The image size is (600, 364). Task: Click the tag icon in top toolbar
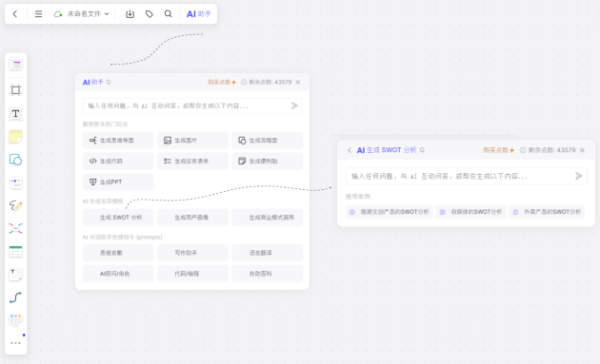pyautogui.click(x=149, y=14)
